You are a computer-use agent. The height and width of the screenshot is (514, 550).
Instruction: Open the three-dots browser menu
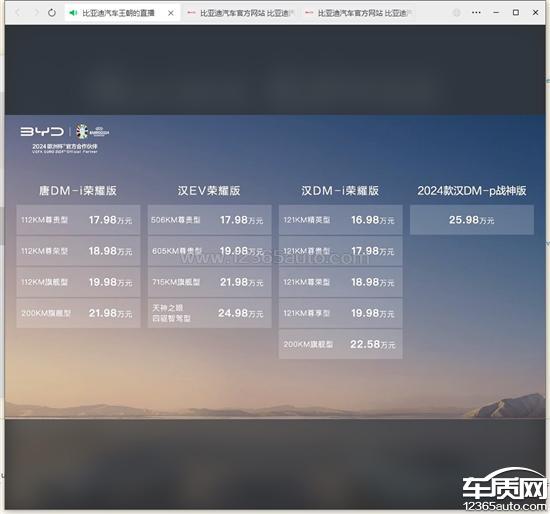coord(476,13)
